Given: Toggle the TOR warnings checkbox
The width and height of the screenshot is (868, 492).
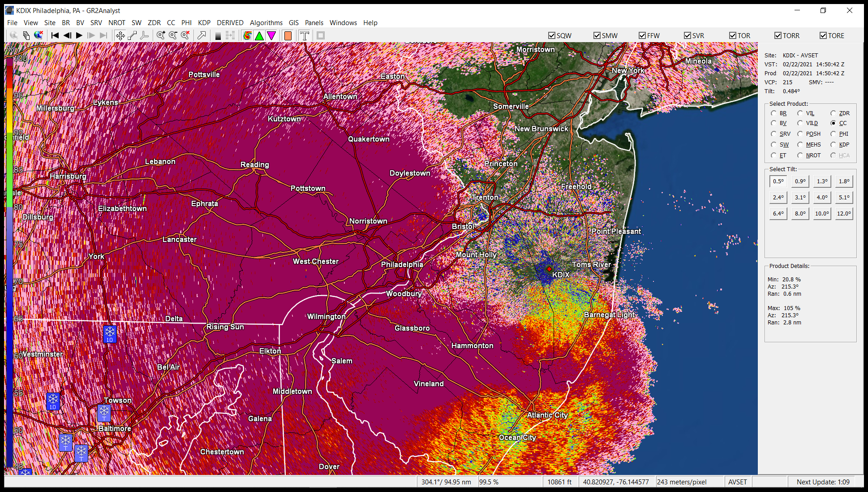Looking at the screenshot, I should (x=733, y=35).
